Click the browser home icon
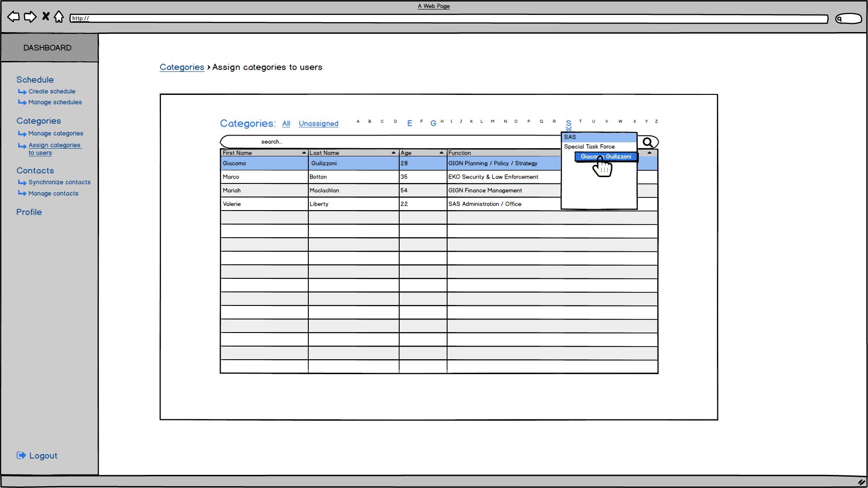 pos(59,17)
